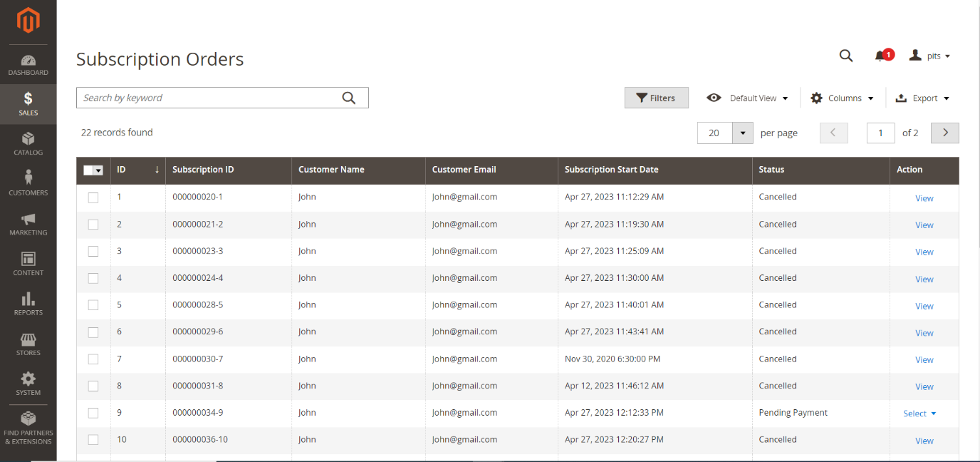Click the notifications bell icon
980x462 pixels.
coord(880,56)
